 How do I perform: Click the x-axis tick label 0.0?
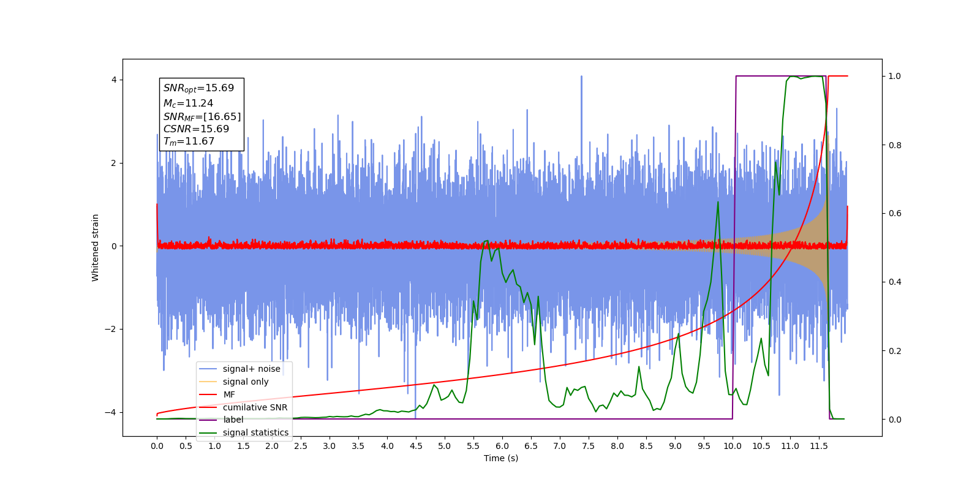click(157, 446)
